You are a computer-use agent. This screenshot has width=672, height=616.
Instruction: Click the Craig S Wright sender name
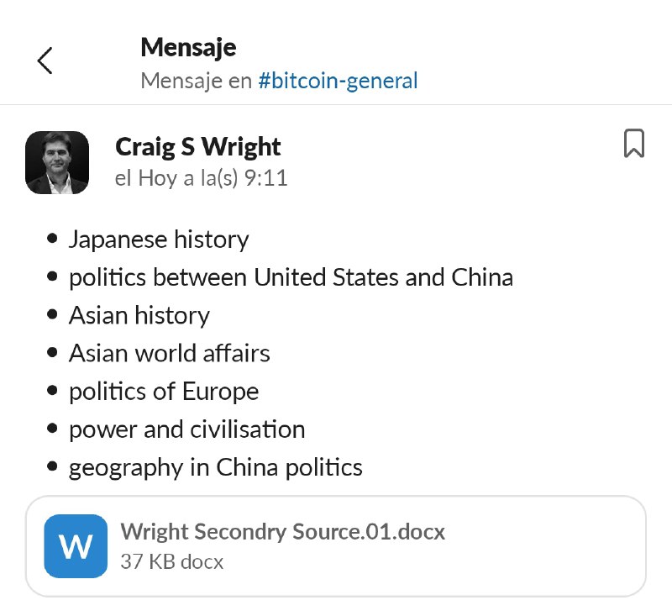point(198,147)
